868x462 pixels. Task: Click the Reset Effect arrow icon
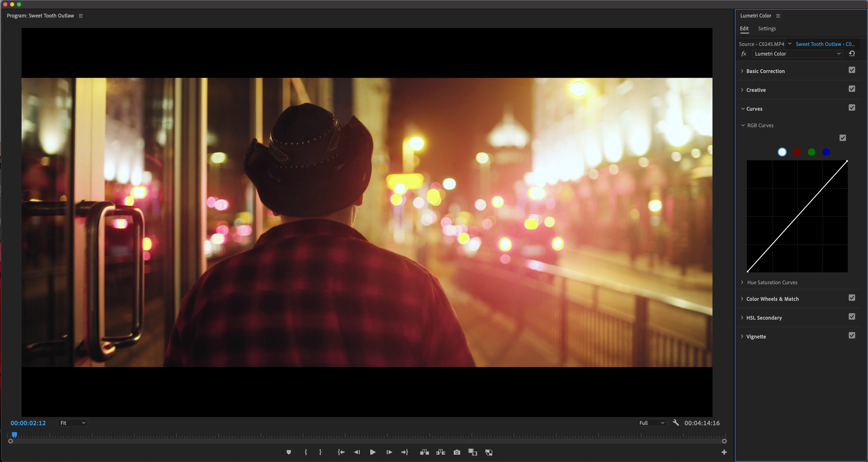pos(852,53)
